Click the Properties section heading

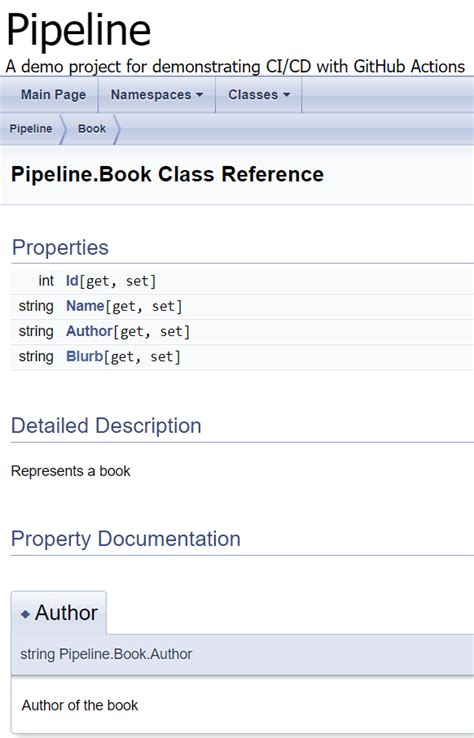[x=60, y=248]
